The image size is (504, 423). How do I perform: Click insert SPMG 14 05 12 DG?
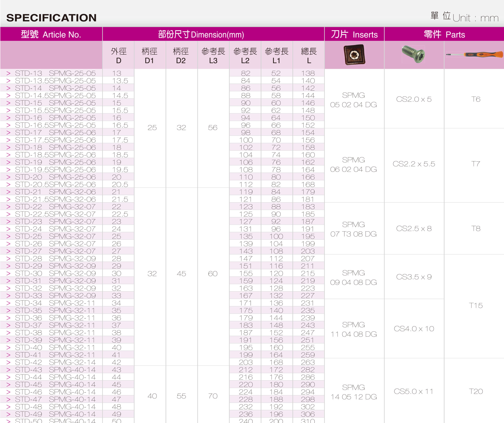(354, 392)
